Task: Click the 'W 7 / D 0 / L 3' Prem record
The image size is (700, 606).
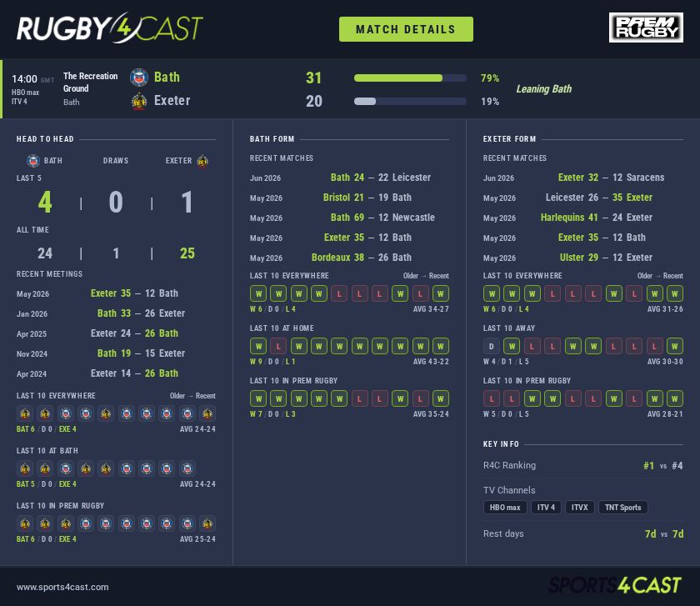Action: pos(272,414)
